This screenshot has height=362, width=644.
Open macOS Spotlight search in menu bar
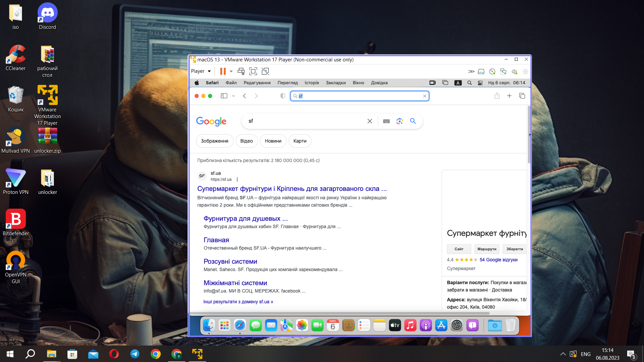(469, 83)
